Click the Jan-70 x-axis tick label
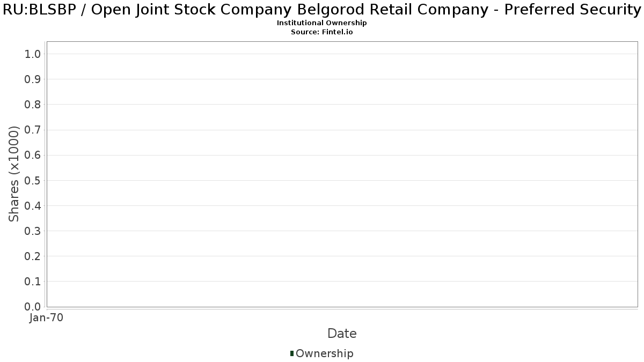The image size is (644, 362). point(47,318)
